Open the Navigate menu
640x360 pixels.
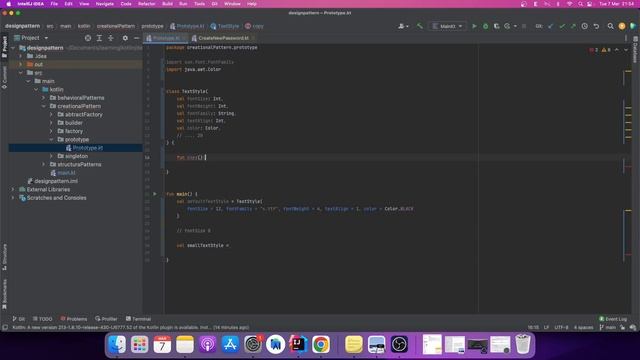[x=104, y=4]
